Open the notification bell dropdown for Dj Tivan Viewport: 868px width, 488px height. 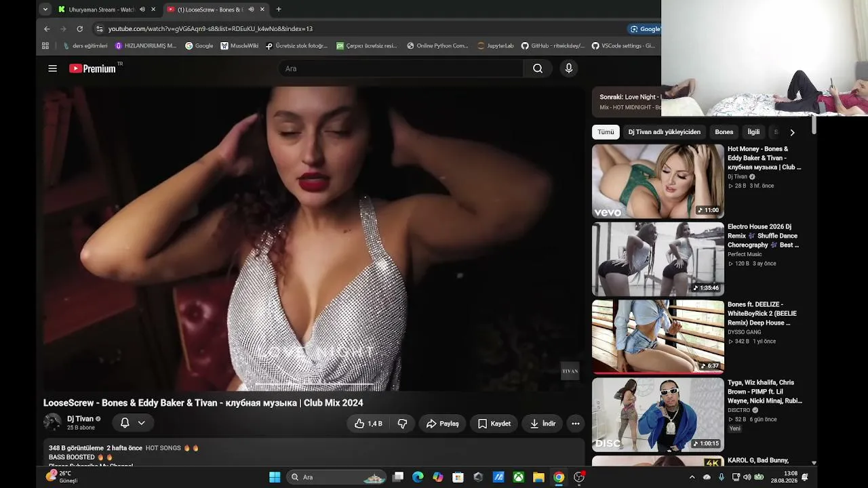click(x=132, y=423)
